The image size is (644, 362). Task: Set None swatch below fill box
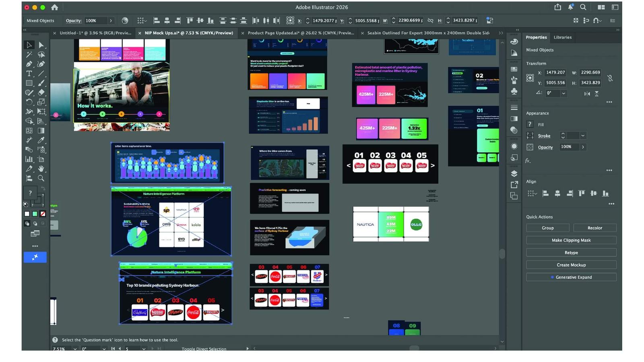[x=43, y=214]
